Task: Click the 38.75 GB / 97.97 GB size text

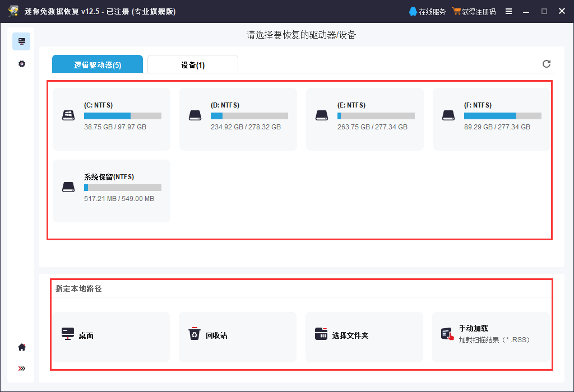Action: click(115, 127)
